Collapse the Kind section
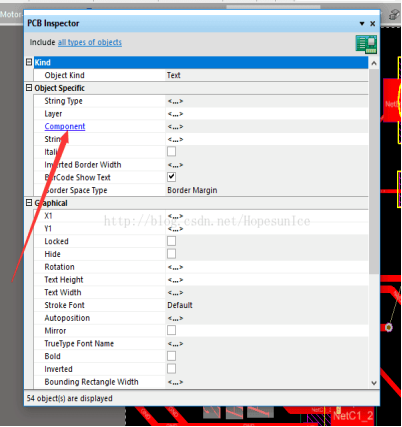Viewport: 402px width, 427px height. coord(29,62)
